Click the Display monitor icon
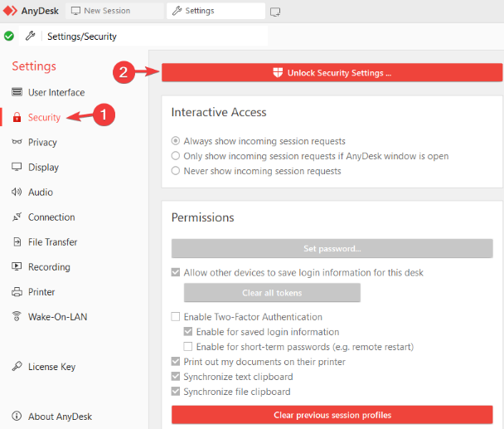This screenshot has height=429, width=504. 17,167
